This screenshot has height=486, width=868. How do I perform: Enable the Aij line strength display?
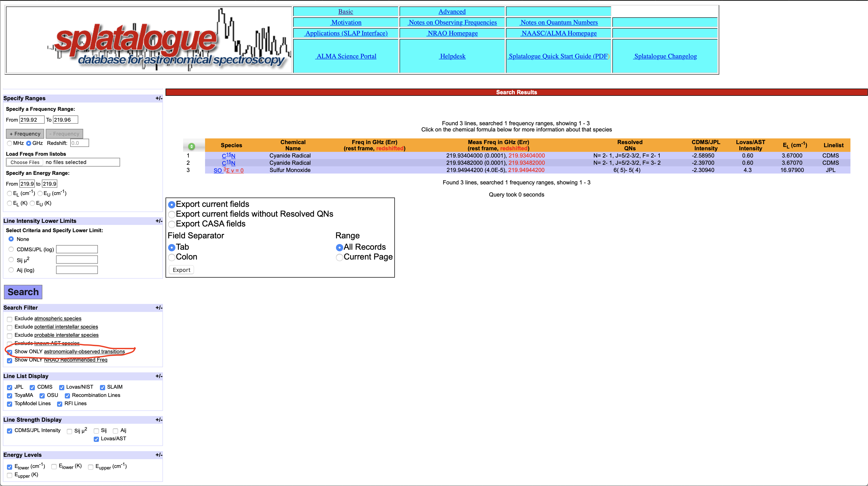coord(116,431)
